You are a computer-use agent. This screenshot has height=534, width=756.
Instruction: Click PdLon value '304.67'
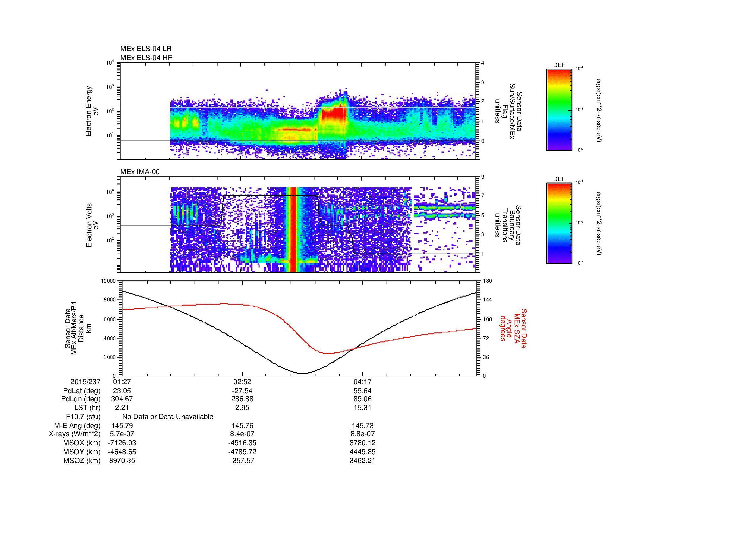122,399
